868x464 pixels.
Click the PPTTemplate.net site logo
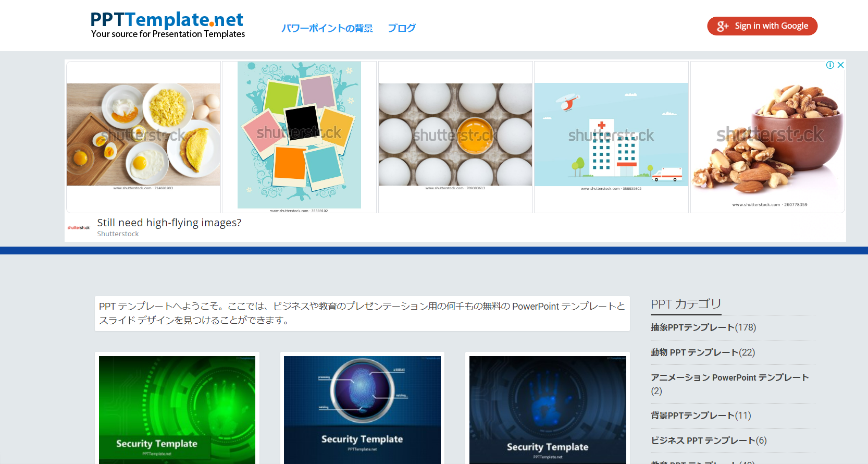coord(167,25)
